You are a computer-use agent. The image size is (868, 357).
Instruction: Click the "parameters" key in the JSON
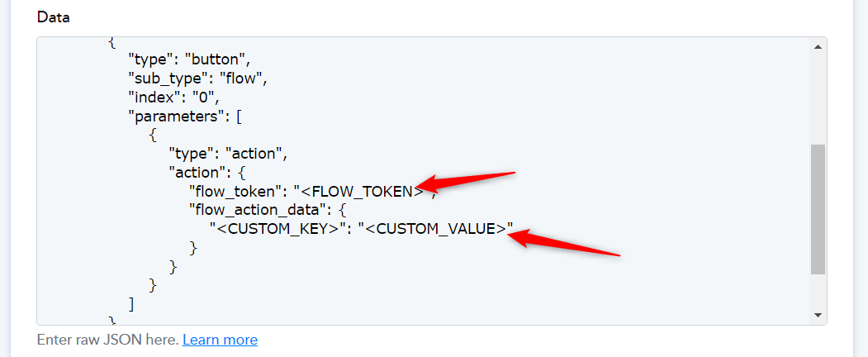pyautogui.click(x=177, y=116)
